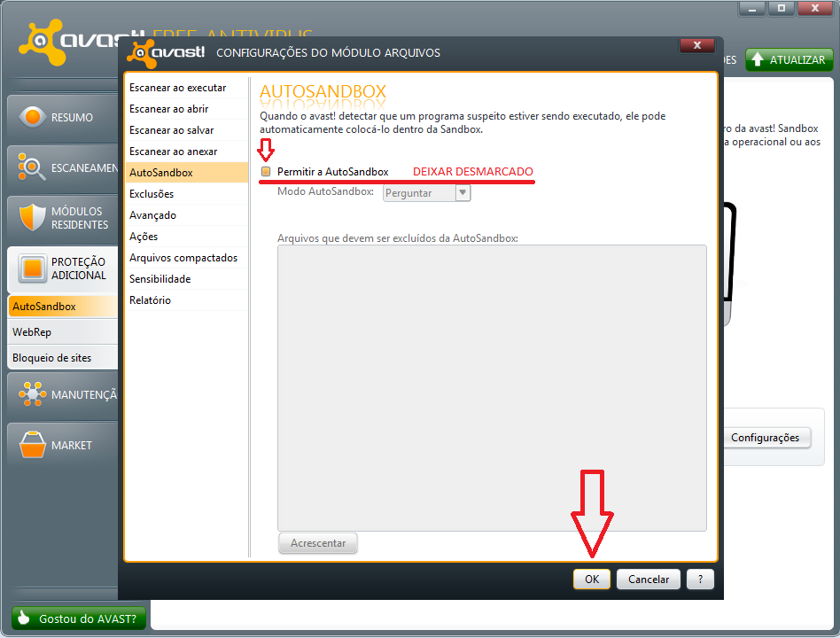The width and height of the screenshot is (840, 638).
Task: Select Escanear ao executar in settings list
Action: tap(186, 88)
